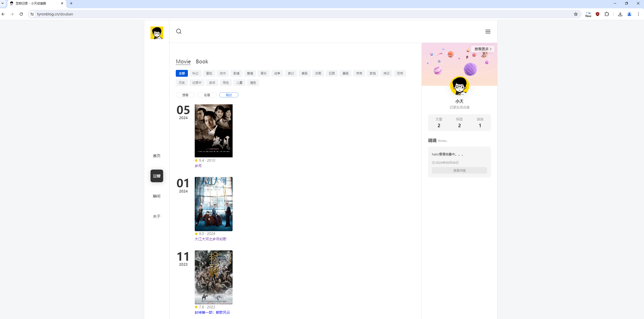Open tab search dropdown arrow
Viewport: 644px width, 319px height.
coord(3,3)
